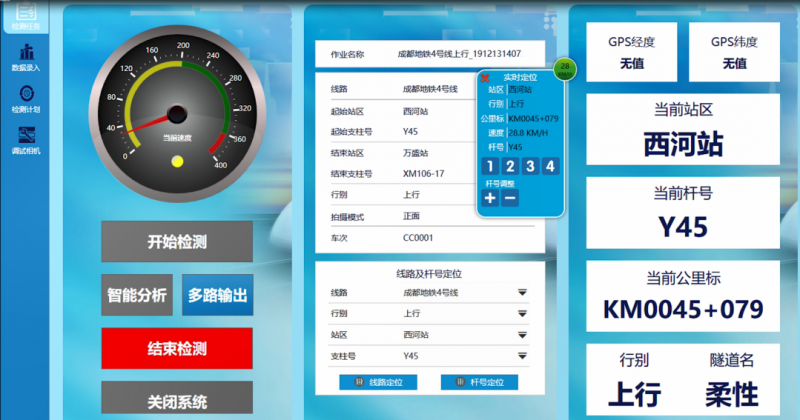Click the red 结束检测 button
Viewport: 800px width, 420px height.
[177, 349]
